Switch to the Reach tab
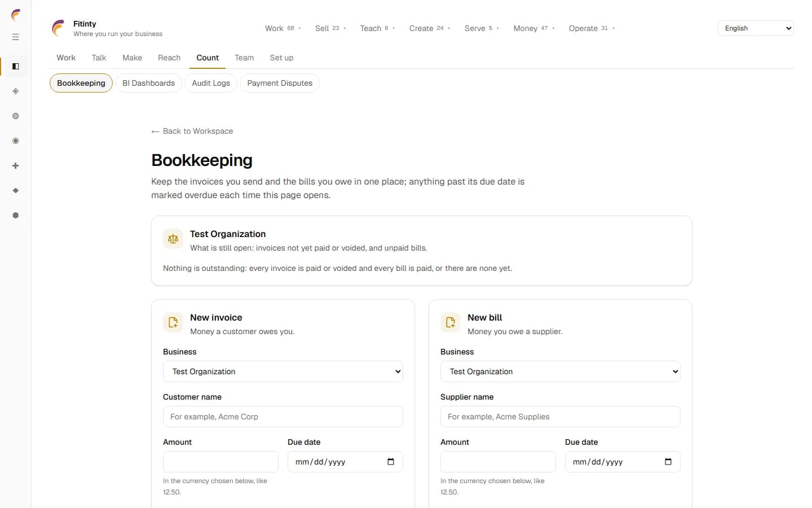The height and width of the screenshot is (508, 812). (169, 58)
